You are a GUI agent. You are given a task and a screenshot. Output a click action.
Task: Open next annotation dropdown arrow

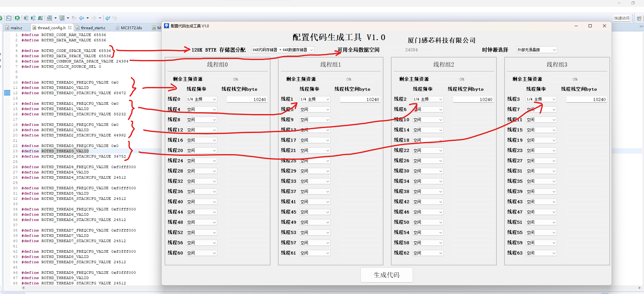(x=55, y=18)
